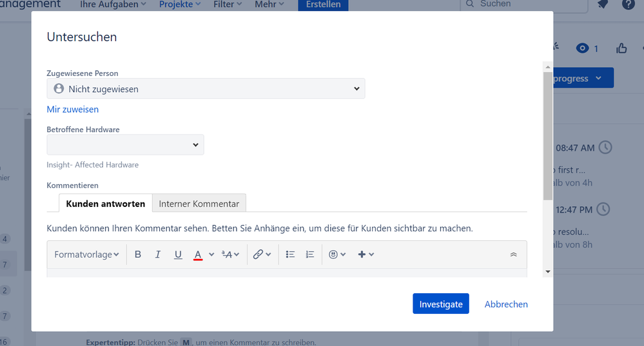Open the Formatvorlage style dropdown

(86, 255)
